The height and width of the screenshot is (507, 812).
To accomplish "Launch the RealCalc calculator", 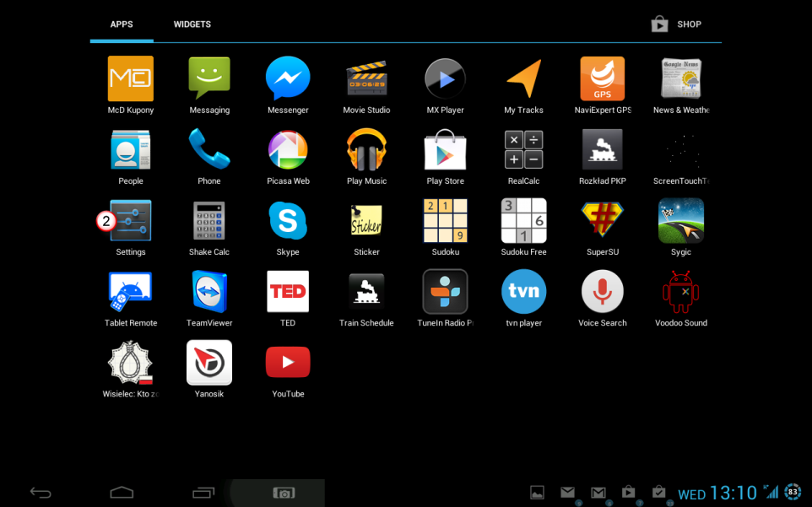I will tap(523, 150).
